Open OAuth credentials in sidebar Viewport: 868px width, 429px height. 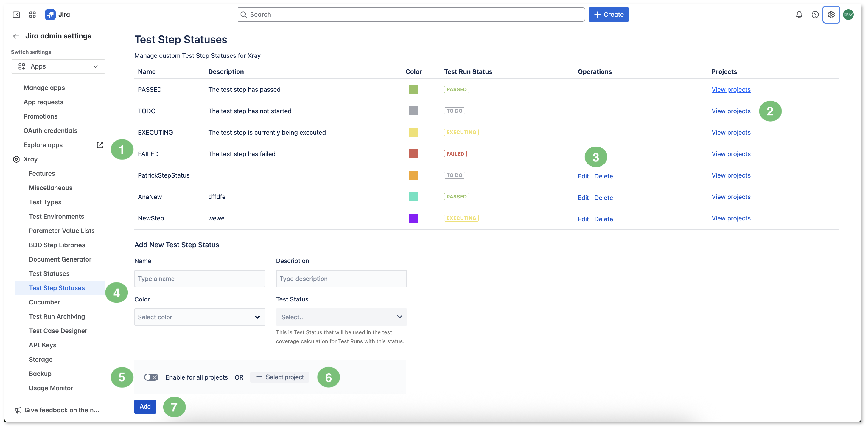click(51, 131)
